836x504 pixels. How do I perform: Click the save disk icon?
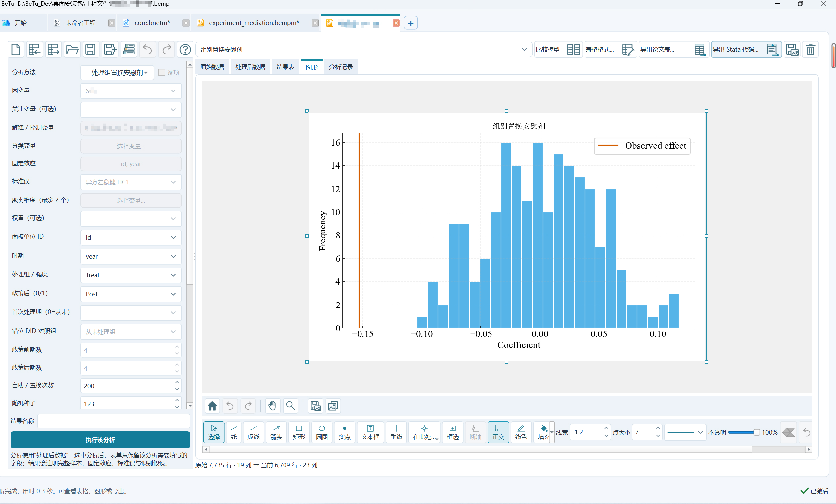click(x=90, y=50)
